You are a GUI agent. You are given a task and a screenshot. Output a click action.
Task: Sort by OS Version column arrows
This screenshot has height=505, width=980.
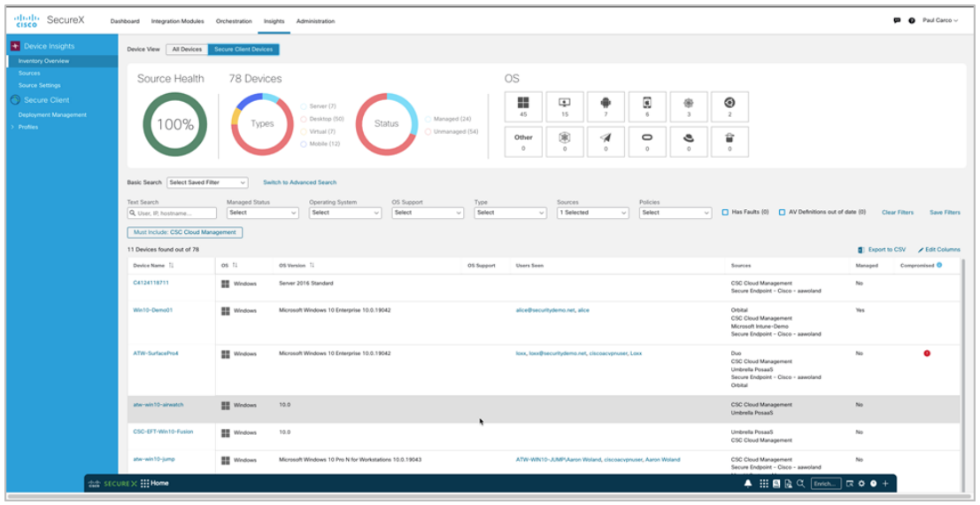tap(312, 265)
